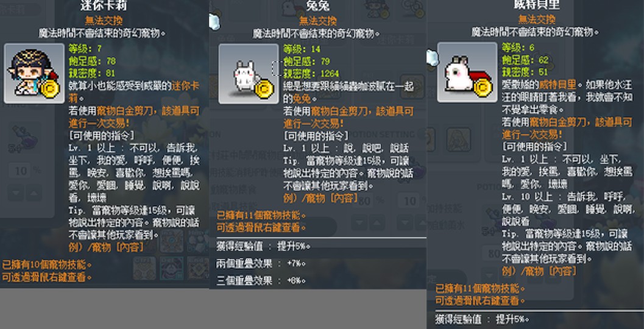The image size is (644, 329).
Task: Click the orange 迷你卡莉 name in the description
Action: (x=185, y=87)
